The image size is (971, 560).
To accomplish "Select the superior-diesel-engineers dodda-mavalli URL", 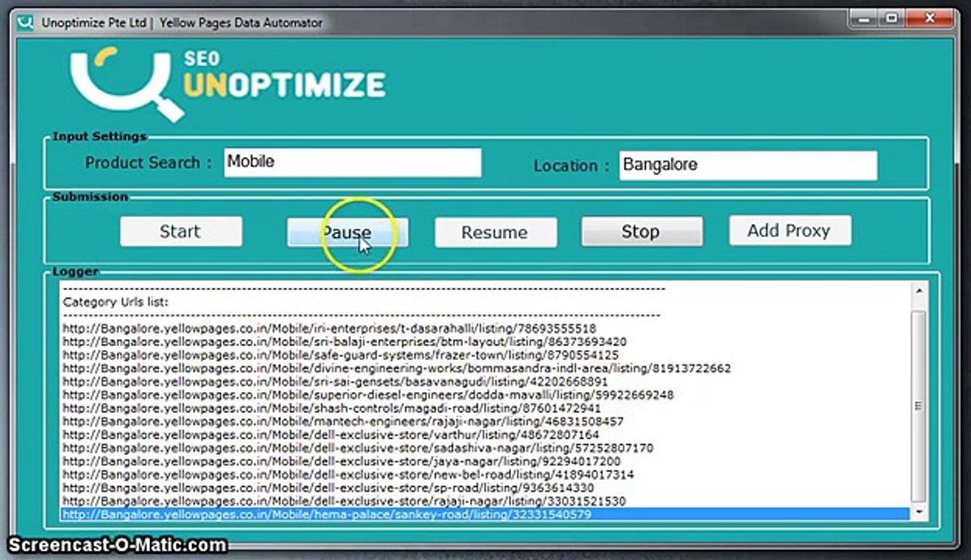I will tap(368, 394).
